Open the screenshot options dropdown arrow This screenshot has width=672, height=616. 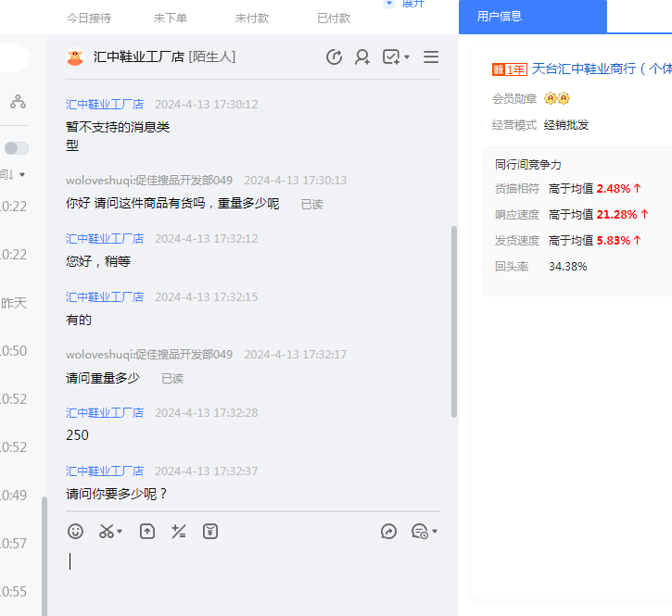pyautogui.click(x=120, y=532)
